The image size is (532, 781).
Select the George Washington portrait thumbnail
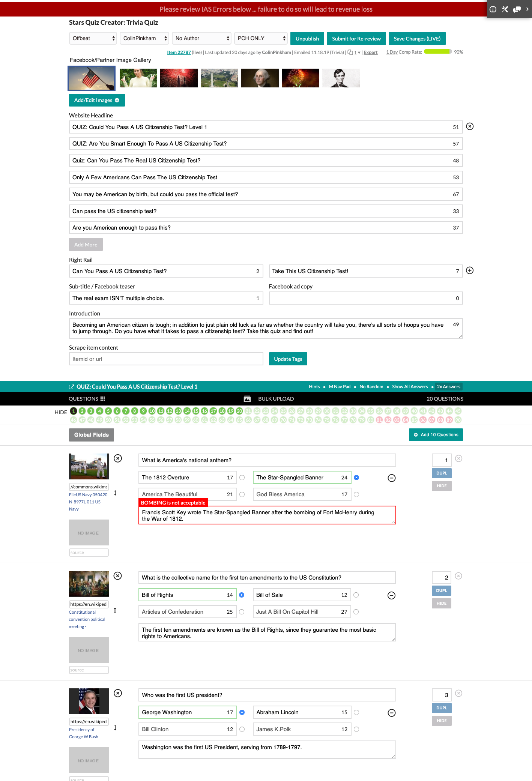click(260, 78)
